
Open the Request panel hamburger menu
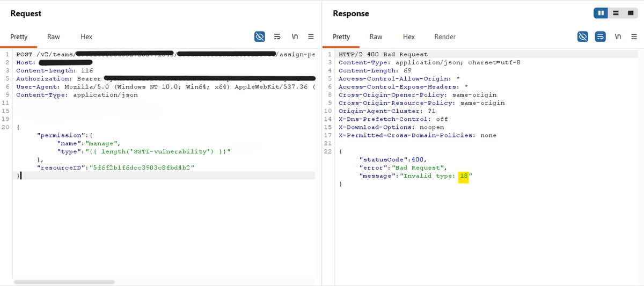pyautogui.click(x=311, y=36)
